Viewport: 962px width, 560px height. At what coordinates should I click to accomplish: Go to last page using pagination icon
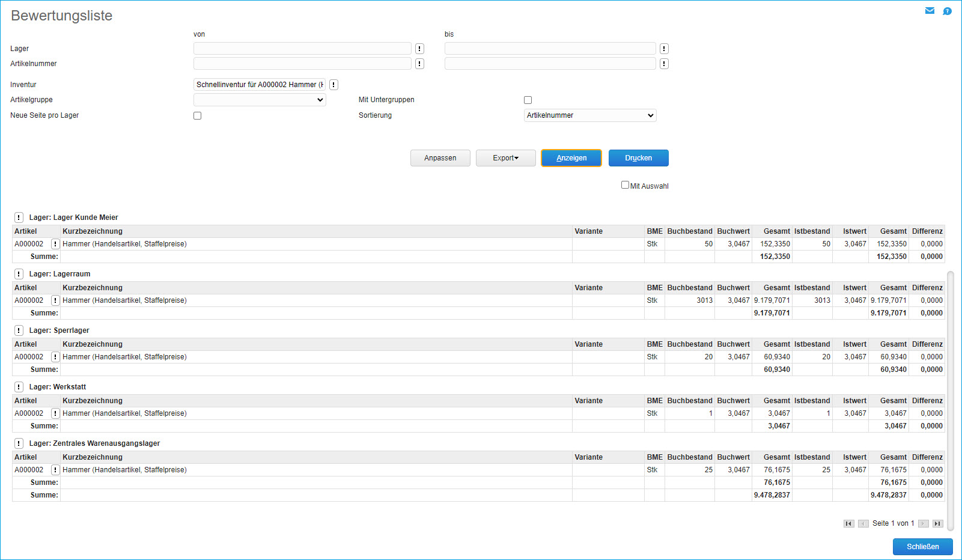[x=937, y=523]
